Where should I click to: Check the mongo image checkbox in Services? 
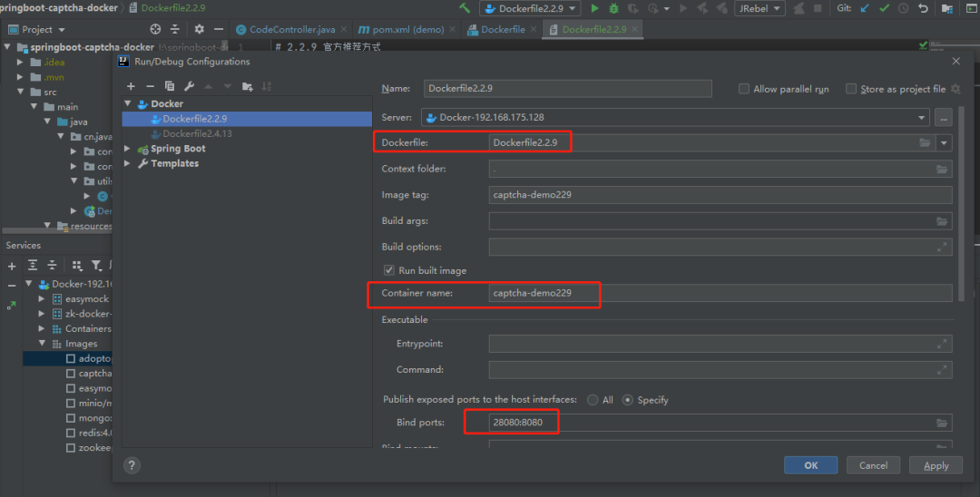[x=71, y=418]
